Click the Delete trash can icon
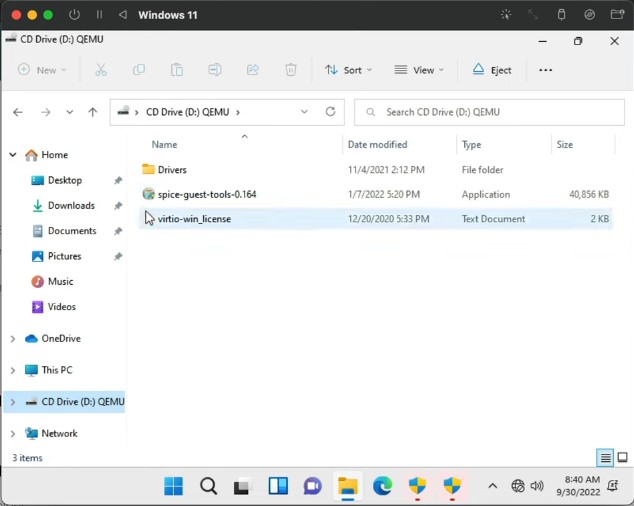This screenshot has width=634, height=506. pos(291,70)
